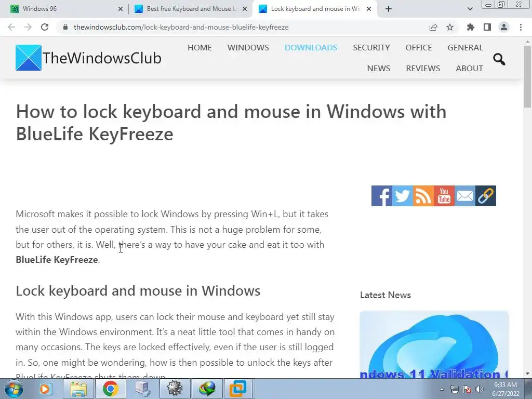
Task: Open the ABOUT page link
Action: point(469,68)
